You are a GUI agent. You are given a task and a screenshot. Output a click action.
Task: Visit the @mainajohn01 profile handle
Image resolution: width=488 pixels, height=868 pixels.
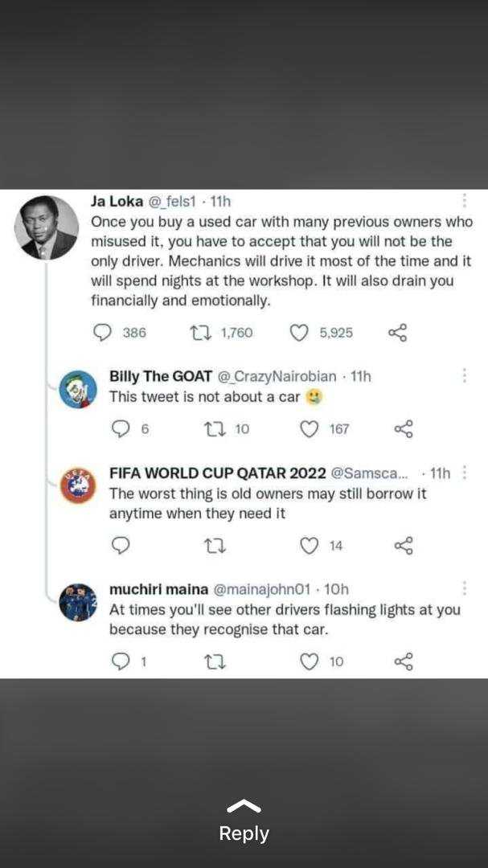[x=262, y=590]
